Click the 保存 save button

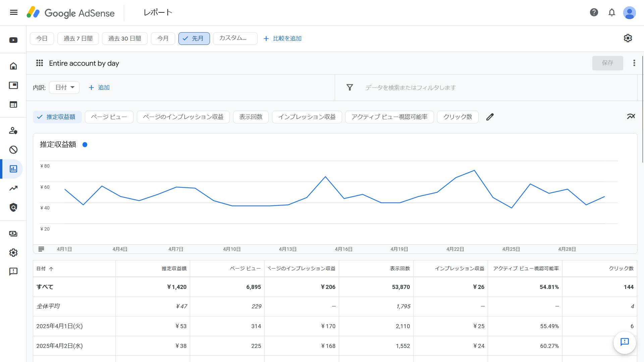pos(607,63)
